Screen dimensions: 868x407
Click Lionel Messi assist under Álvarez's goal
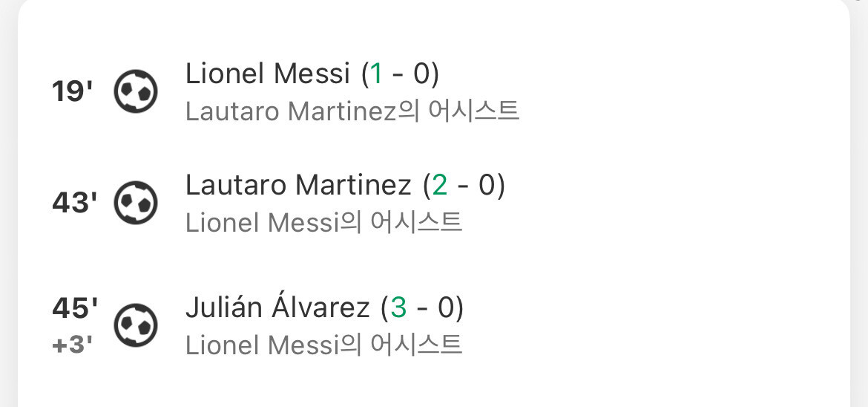click(323, 345)
